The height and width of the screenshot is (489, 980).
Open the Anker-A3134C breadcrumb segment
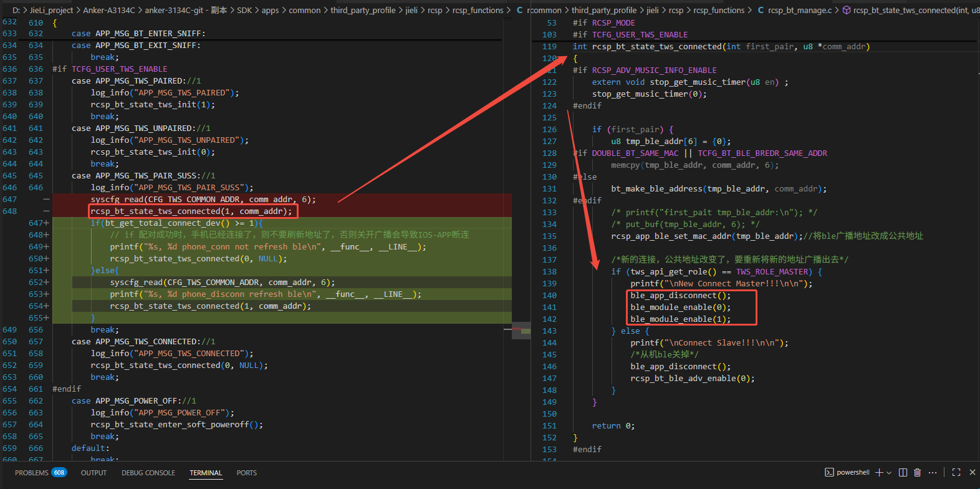coord(109,11)
